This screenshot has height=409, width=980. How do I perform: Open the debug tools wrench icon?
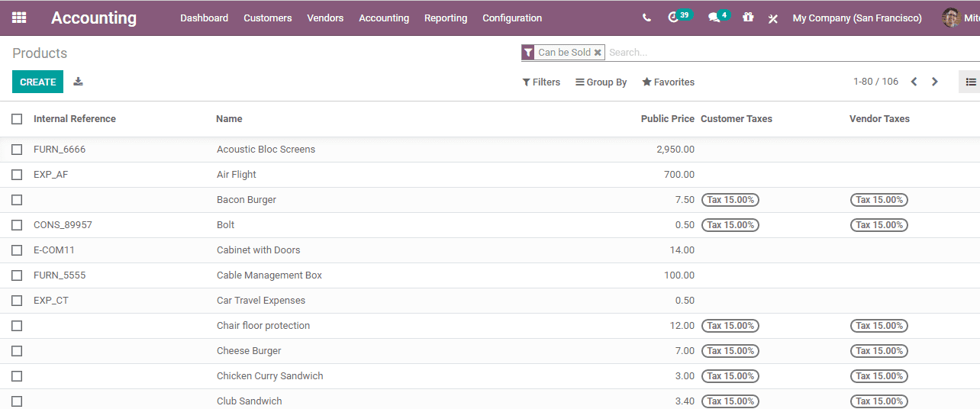tap(773, 18)
